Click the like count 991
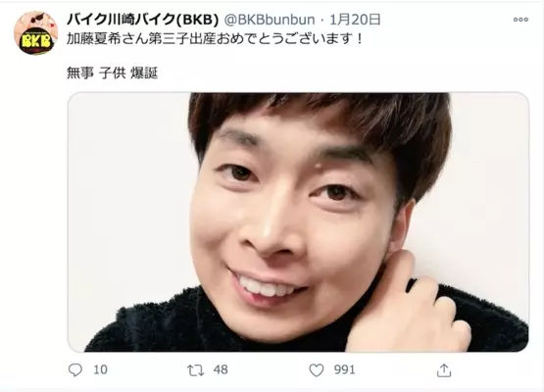 (344, 369)
